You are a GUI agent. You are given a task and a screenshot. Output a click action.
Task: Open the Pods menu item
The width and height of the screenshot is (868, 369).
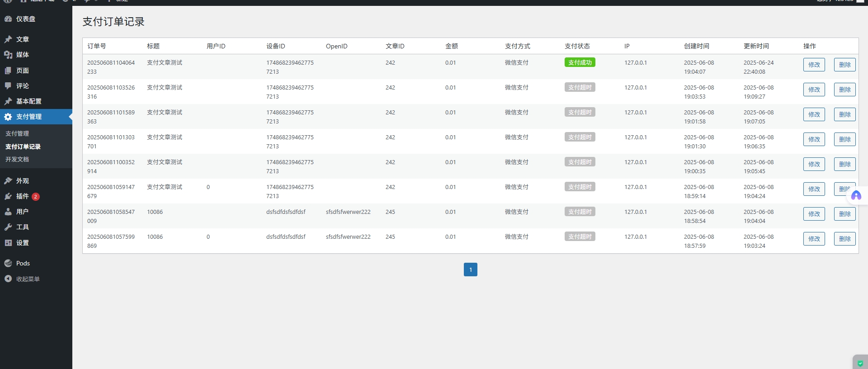tap(23, 263)
